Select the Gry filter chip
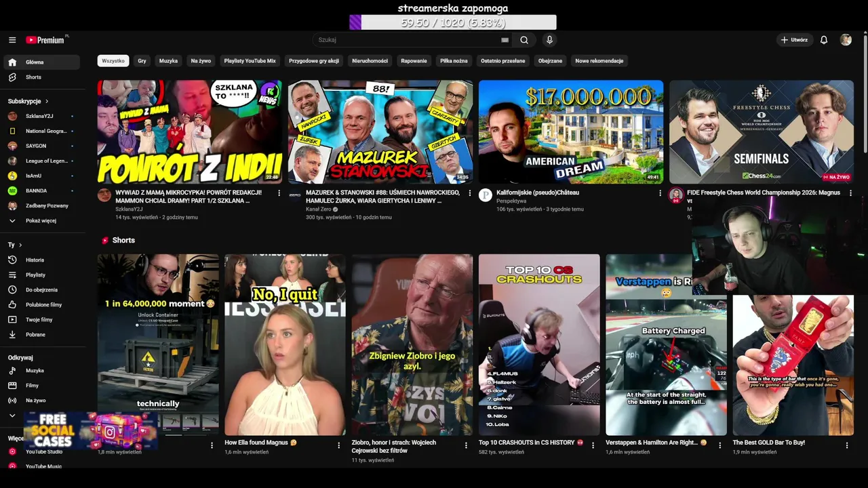Viewport: 868px width, 488px height. pyautogui.click(x=142, y=61)
